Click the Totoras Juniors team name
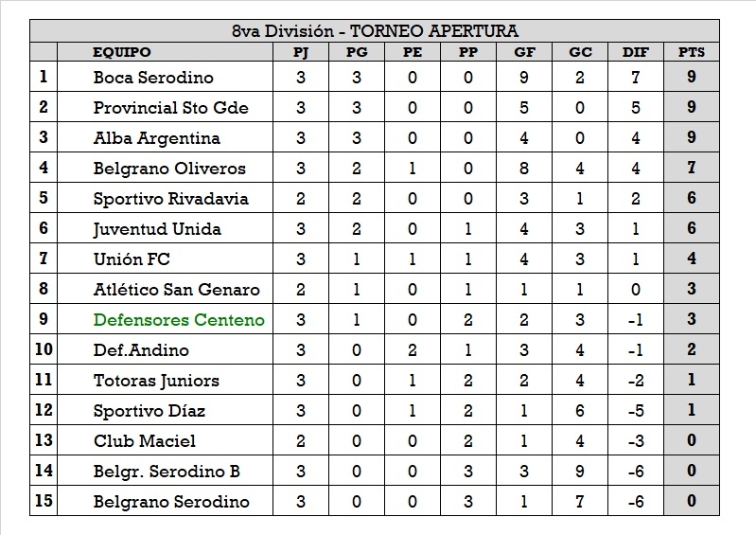Image resolution: width=756 pixels, height=535 pixels. click(x=156, y=381)
